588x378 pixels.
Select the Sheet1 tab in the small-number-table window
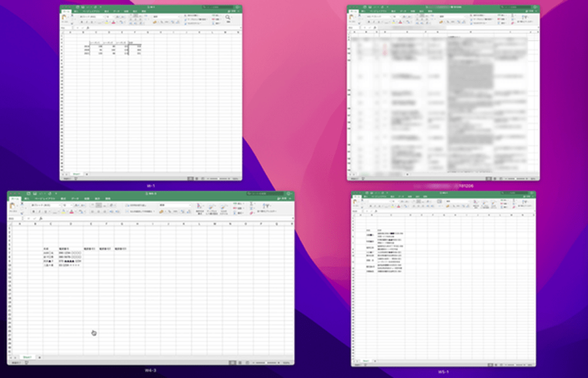(x=76, y=174)
